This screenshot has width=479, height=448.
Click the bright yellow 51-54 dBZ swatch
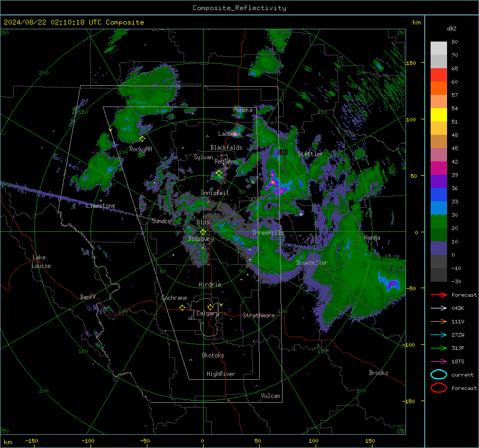[x=439, y=115]
